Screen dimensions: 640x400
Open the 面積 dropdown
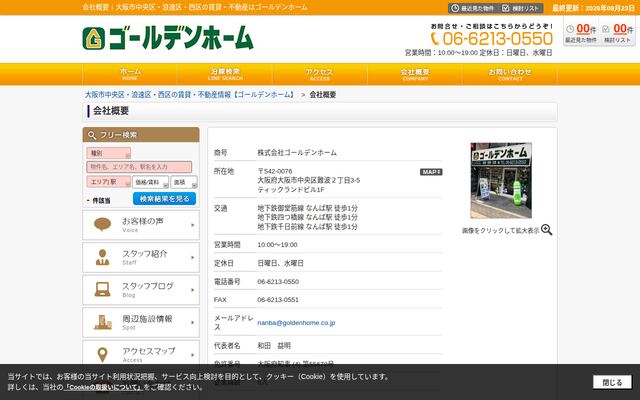(184, 182)
